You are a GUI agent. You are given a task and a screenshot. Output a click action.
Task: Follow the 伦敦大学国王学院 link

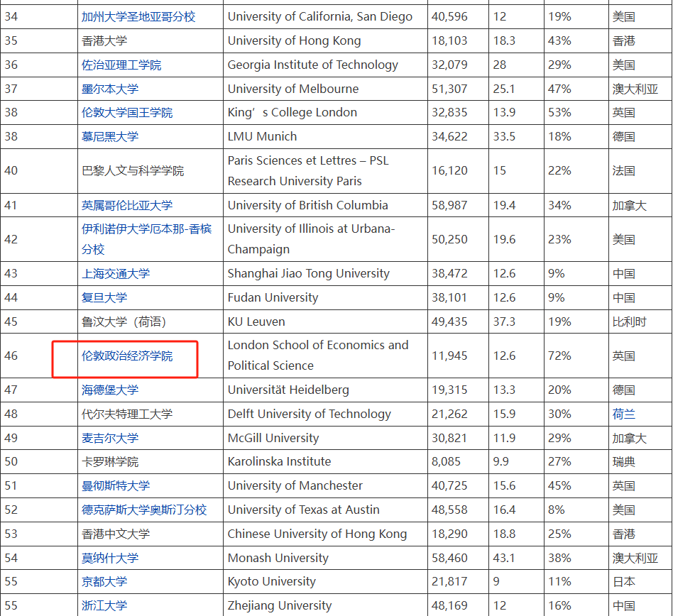(x=127, y=112)
